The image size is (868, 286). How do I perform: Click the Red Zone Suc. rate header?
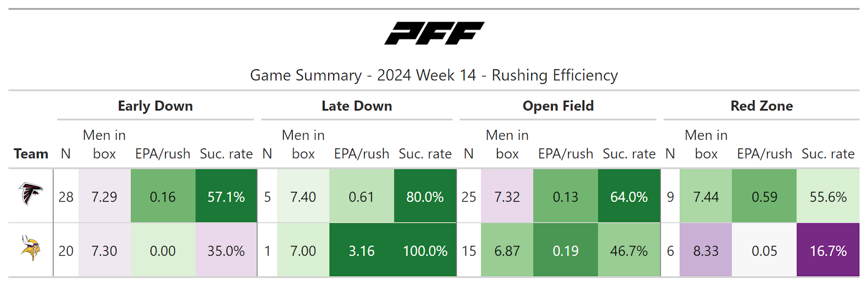(x=828, y=154)
